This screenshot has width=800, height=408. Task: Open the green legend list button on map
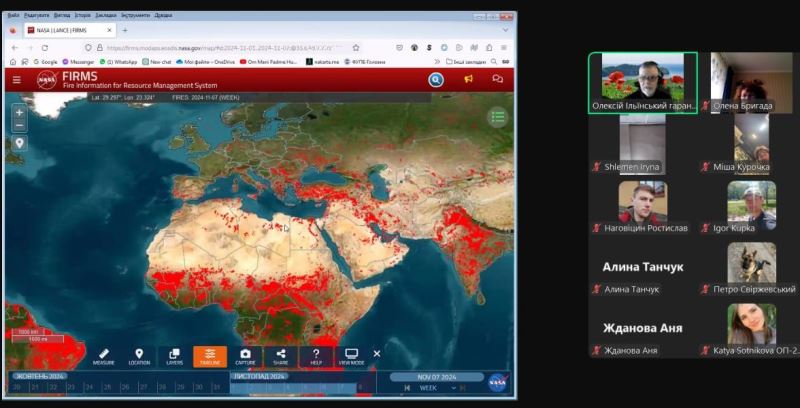point(497,117)
